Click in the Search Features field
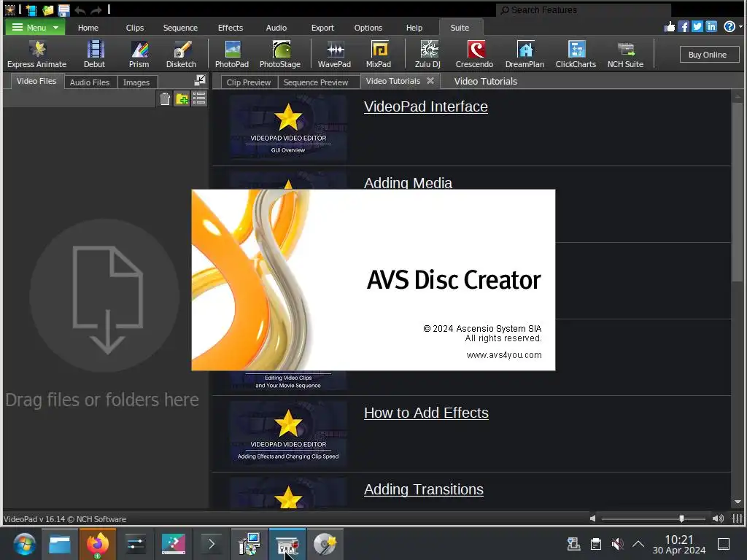The width and height of the screenshot is (747, 560). point(584,10)
